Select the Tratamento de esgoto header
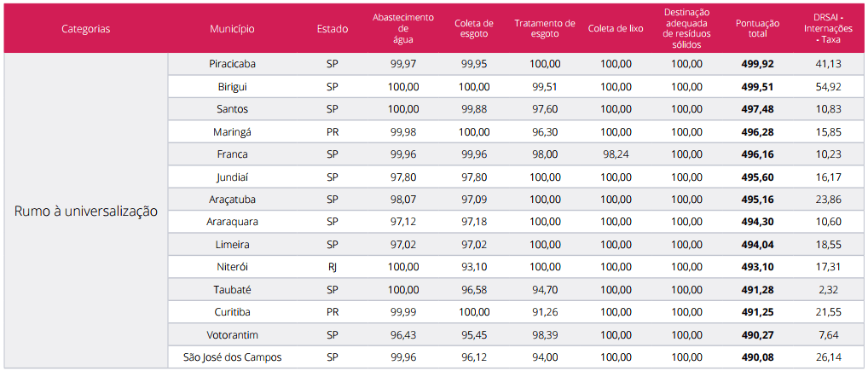This screenshot has width=868, height=371. tap(545, 28)
